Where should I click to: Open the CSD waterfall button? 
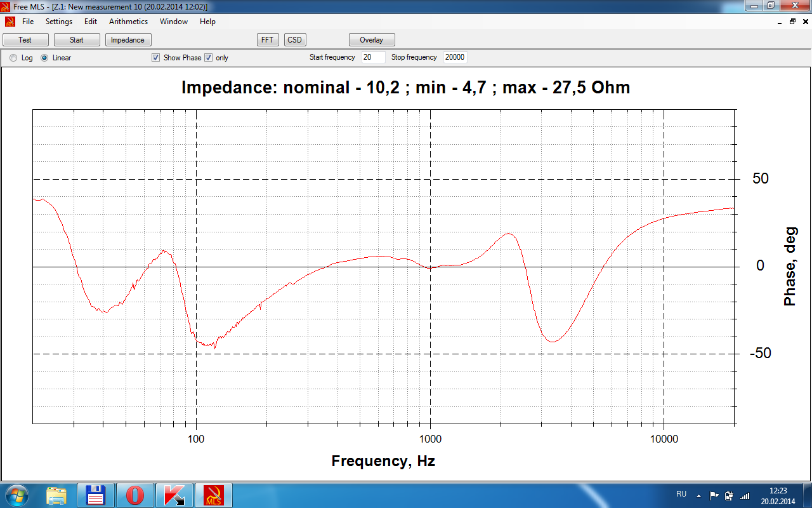[295, 40]
